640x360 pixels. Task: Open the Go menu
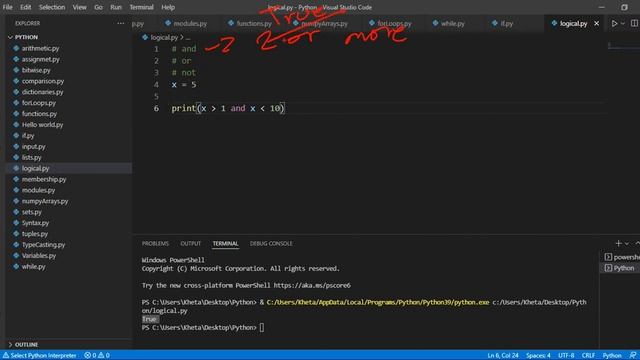pos(98,7)
